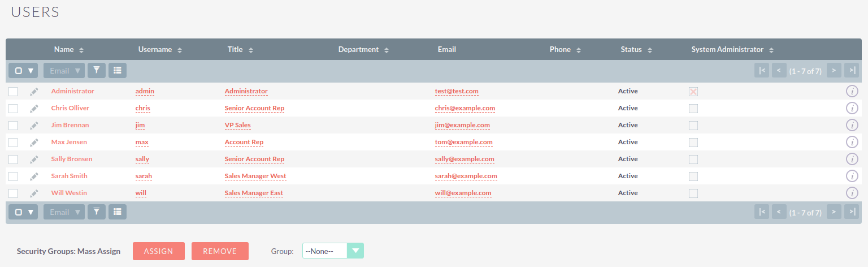Viewport: 868px width, 267px height.
Task: Select the Max Jensen row checkbox
Action: [13, 143]
